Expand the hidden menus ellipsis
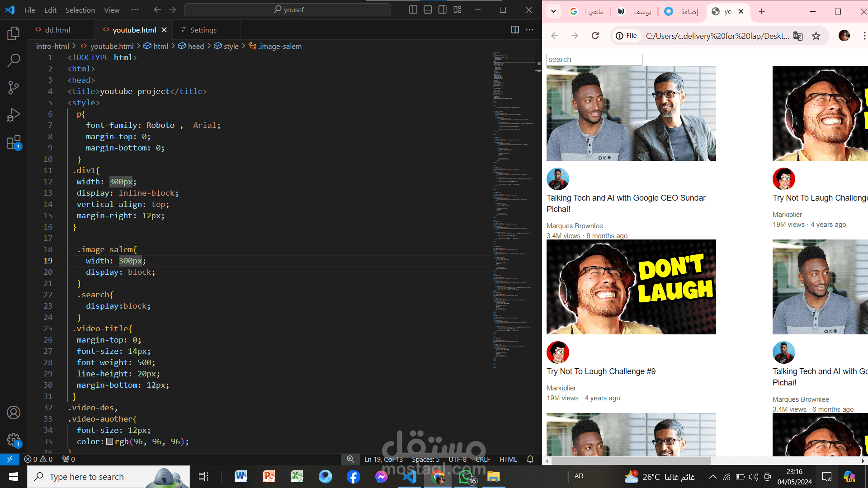Image resolution: width=868 pixels, height=488 pixels. point(135,9)
